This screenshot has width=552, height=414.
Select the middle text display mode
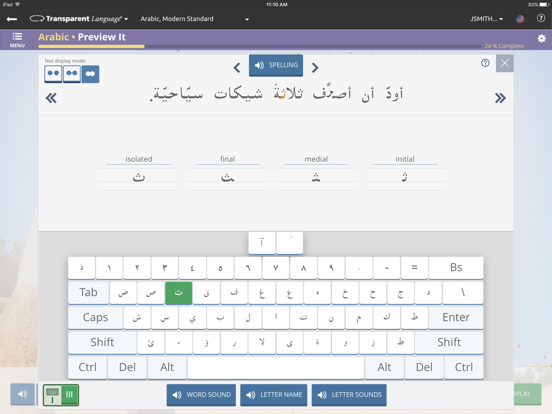(72, 74)
